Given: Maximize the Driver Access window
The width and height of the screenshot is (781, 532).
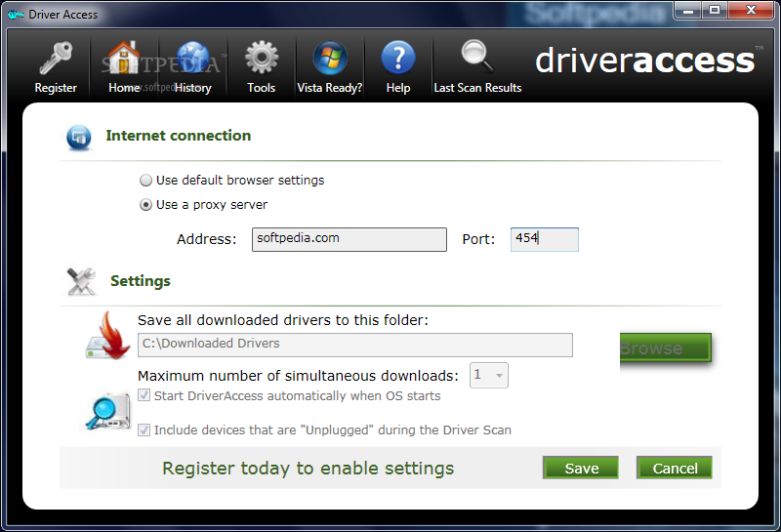Looking at the screenshot, I should click(x=715, y=11).
